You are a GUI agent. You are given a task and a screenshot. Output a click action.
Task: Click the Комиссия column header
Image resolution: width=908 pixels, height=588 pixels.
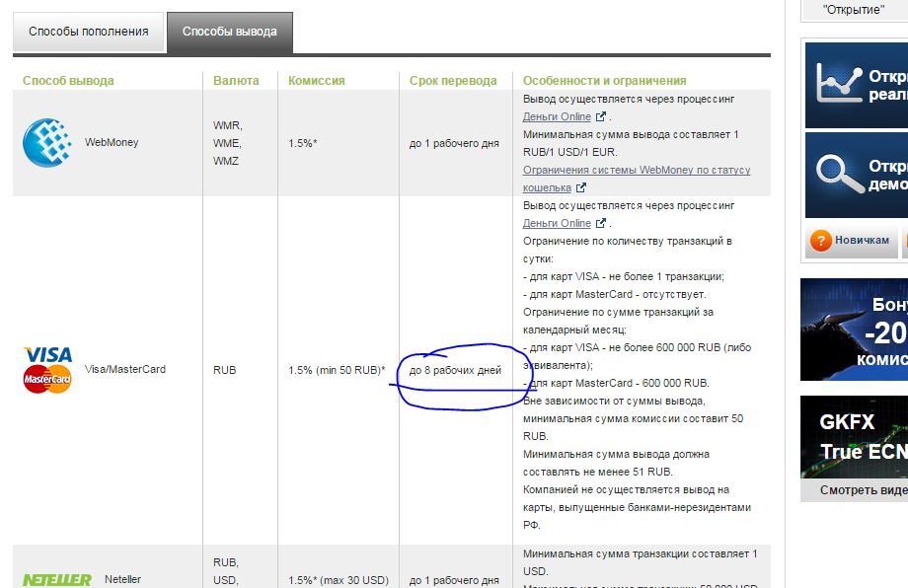pyautogui.click(x=316, y=81)
